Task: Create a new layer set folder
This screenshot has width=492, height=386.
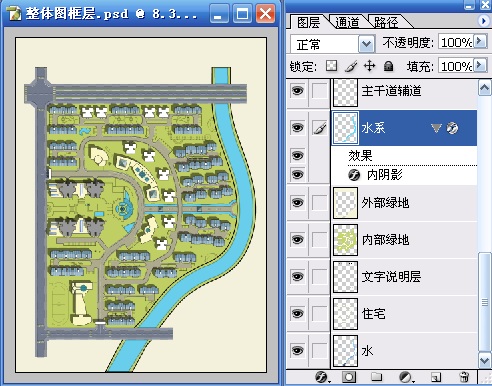Action: coord(377,377)
